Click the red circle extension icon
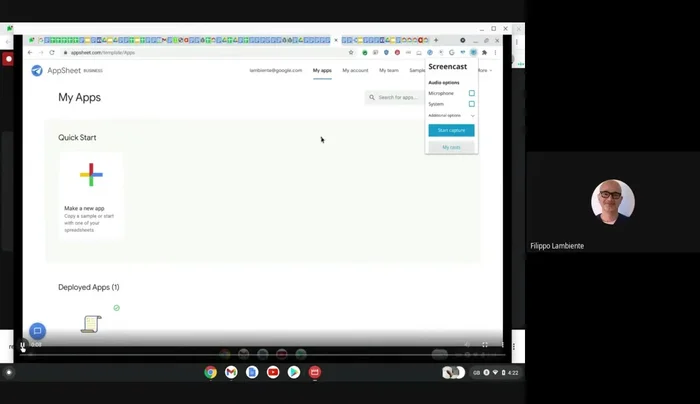Image resolution: width=700 pixels, height=404 pixels. (x=397, y=53)
